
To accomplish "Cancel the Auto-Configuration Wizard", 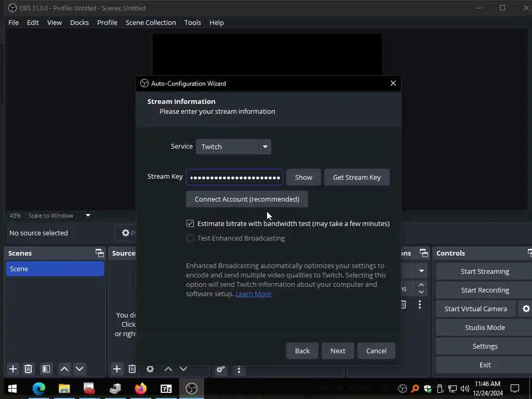I will (376, 351).
